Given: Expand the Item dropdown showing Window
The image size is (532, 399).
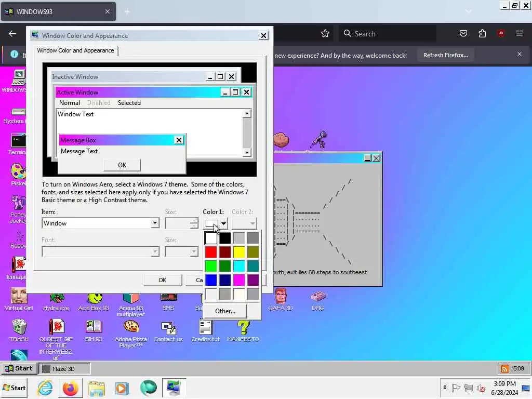Looking at the screenshot, I should click(155, 223).
